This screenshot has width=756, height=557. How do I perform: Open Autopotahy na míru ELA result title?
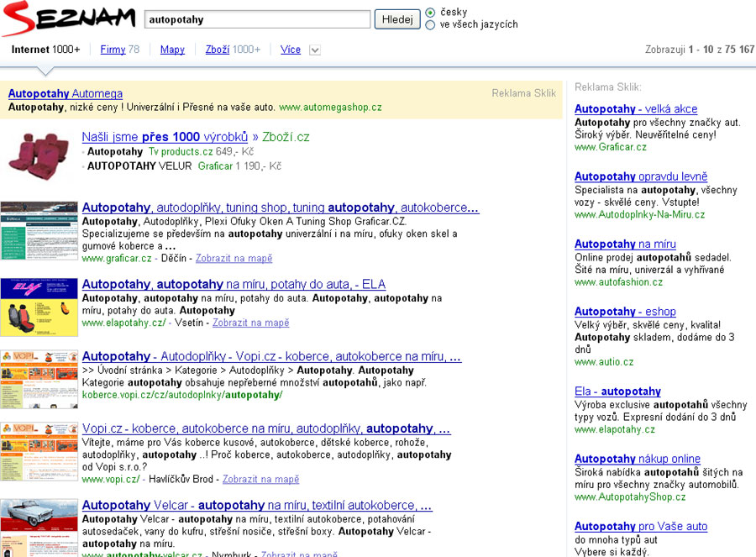click(x=234, y=284)
